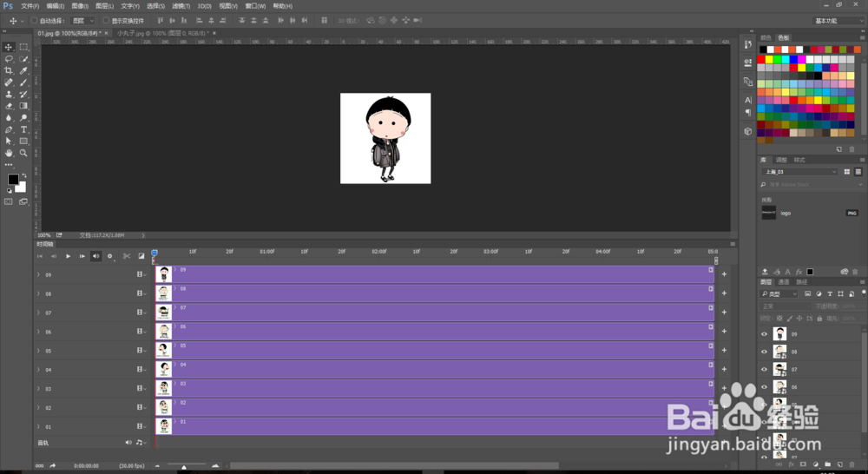Expand track 05 in timeline
This screenshot has width=868, height=474.
coord(38,351)
